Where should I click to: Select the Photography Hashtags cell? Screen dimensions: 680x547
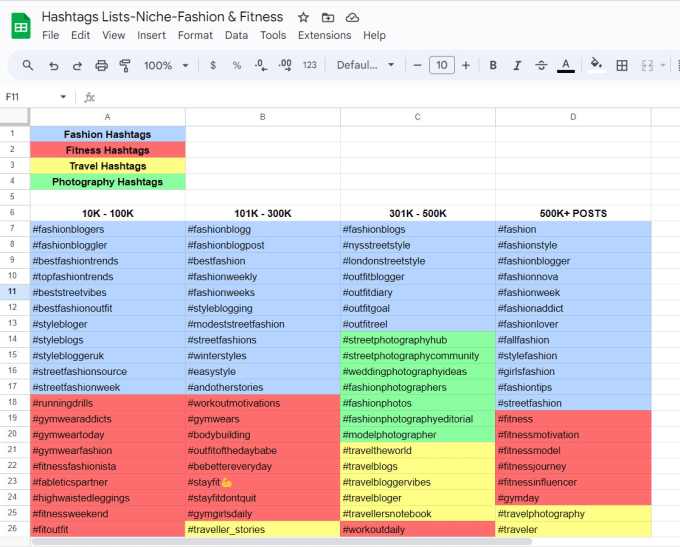coord(108,182)
